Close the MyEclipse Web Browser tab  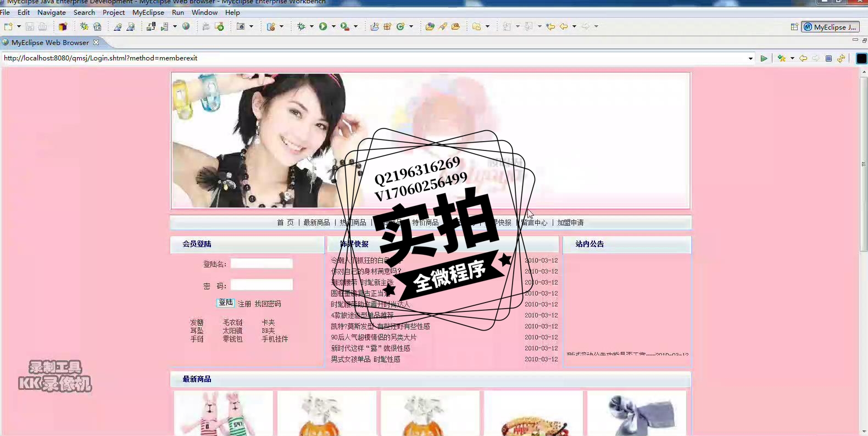(96, 42)
